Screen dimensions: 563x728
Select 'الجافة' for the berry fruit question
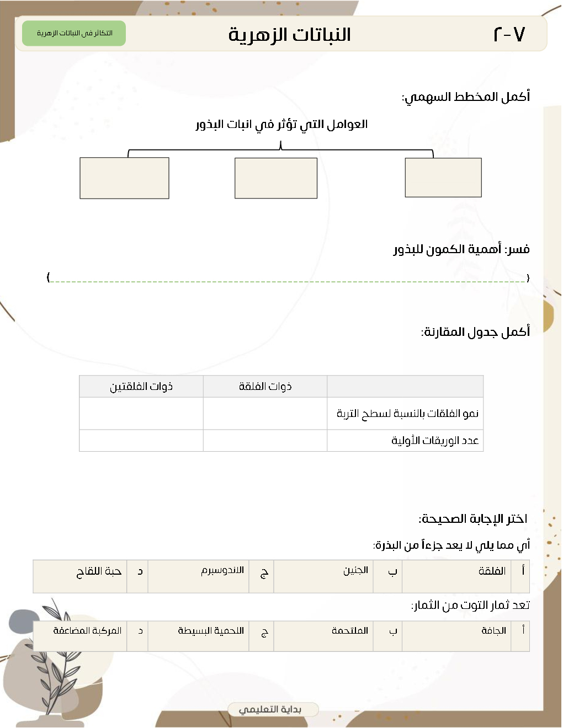click(493, 631)
